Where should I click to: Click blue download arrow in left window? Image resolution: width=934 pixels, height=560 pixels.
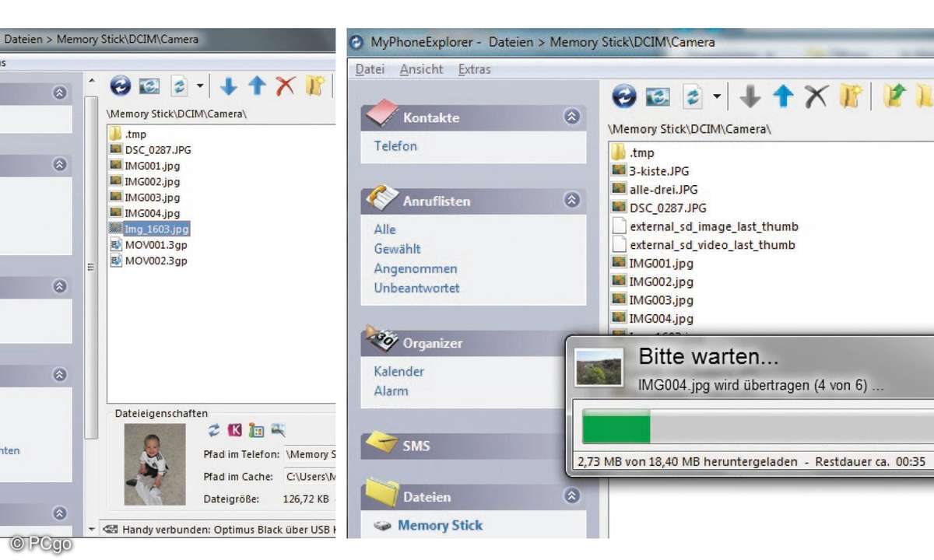click(228, 86)
